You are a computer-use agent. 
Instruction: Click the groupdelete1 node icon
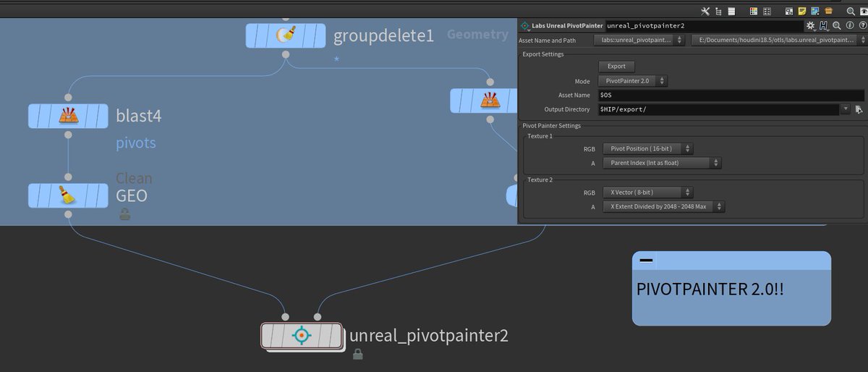pyautogui.click(x=286, y=34)
